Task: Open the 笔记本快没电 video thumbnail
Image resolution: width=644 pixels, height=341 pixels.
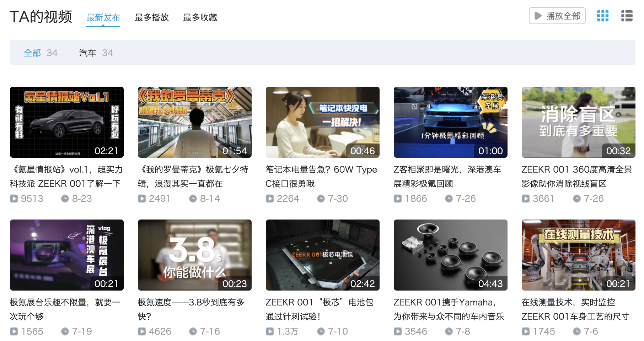Action: [x=323, y=122]
